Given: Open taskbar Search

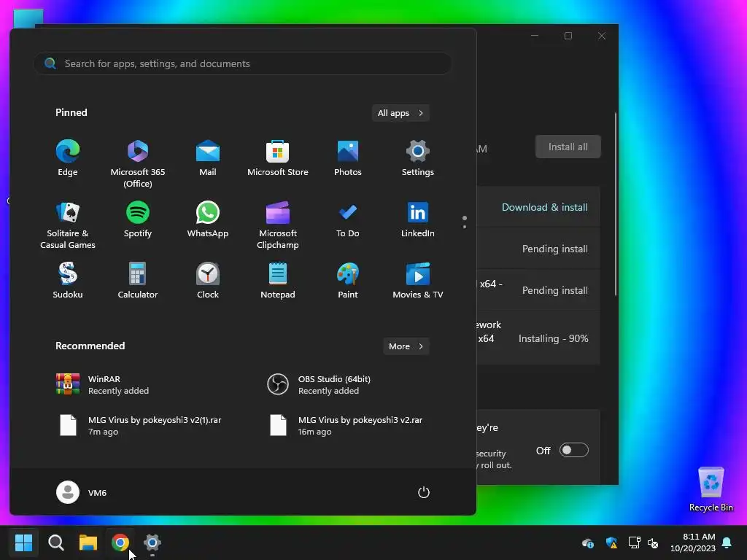Looking at the screenshot, I should point(55,542).
